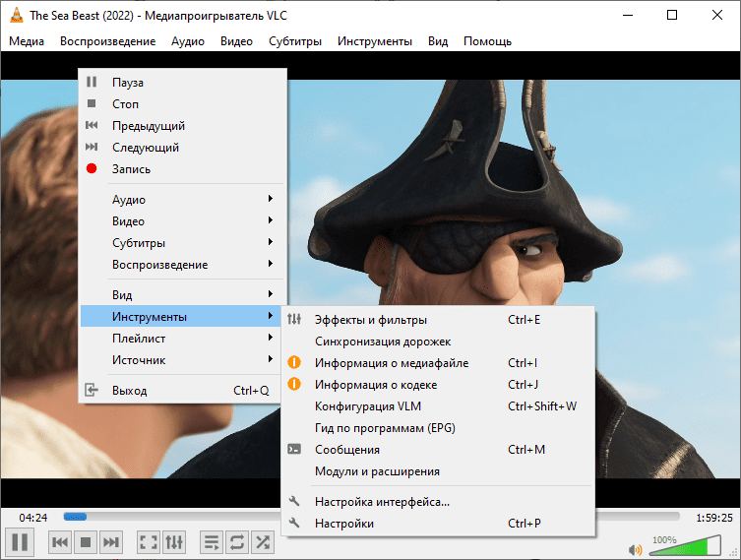The image size is (741, 560).
Task: Toggle random shuffle playback button
Action: 263,542
